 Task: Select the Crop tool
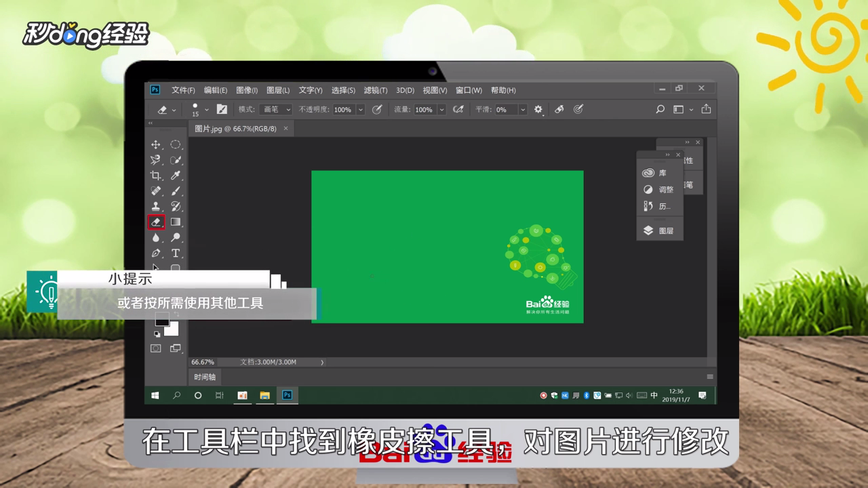click(x=156, y=176)
